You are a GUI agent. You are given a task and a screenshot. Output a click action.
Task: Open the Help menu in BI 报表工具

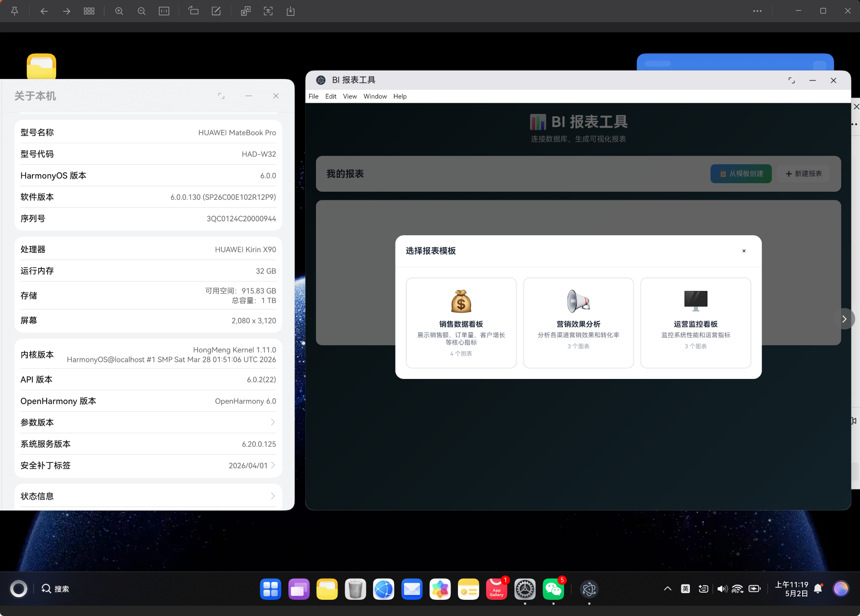click(x=400, y=96)
